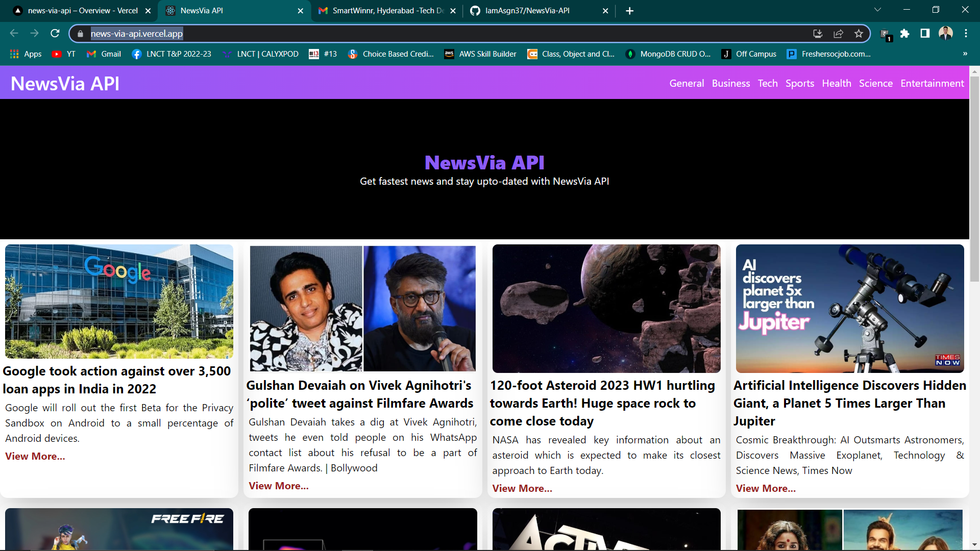Click the Artificial Intelligence Discovers Hidden Giant headline

[850, 403]
